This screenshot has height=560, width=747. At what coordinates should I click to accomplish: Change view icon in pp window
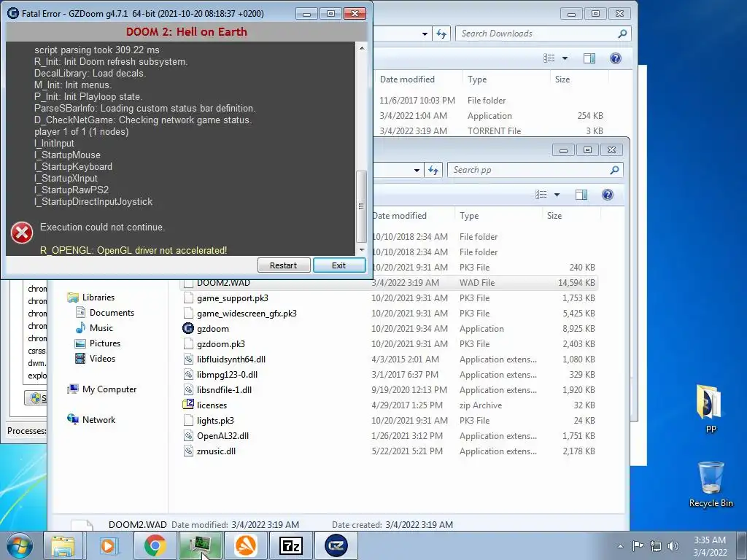(541, 194)
